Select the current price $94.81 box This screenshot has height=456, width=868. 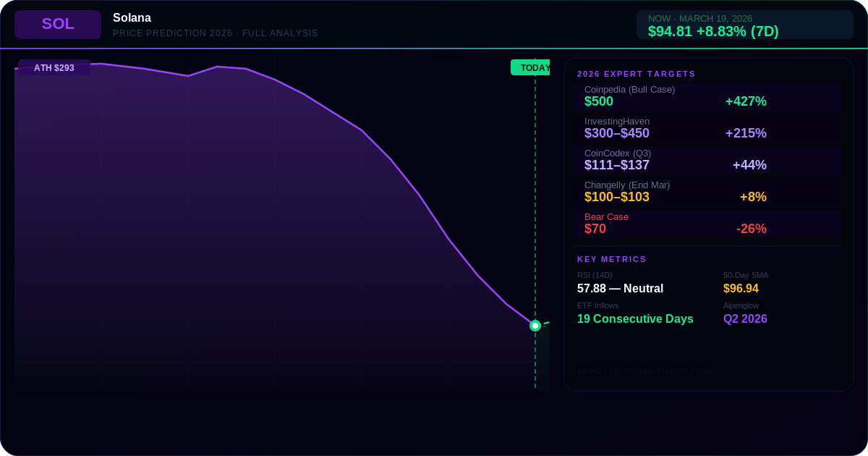tap(744, 25)
